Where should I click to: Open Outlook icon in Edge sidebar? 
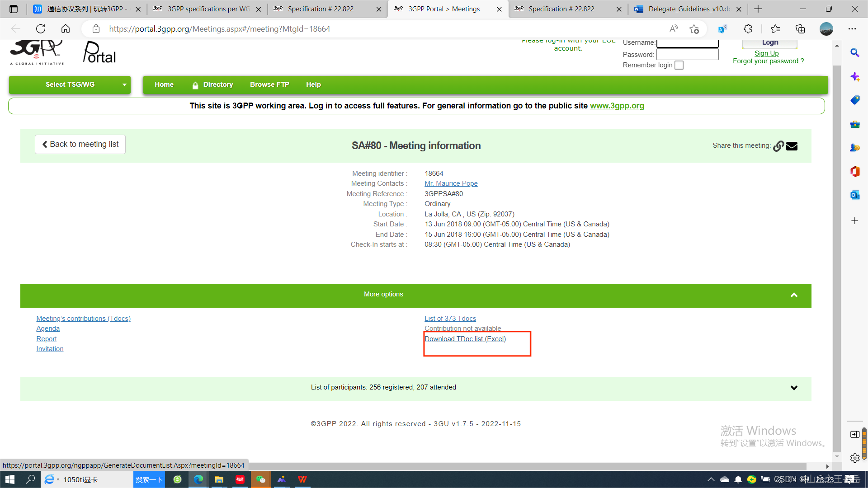[854, 195]
